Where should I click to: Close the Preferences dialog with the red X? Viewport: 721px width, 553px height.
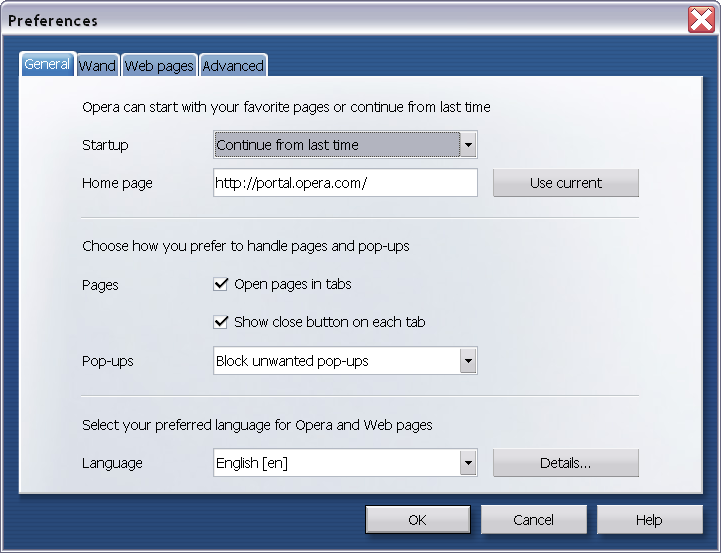pyautogui.click(x=700, y=19)
